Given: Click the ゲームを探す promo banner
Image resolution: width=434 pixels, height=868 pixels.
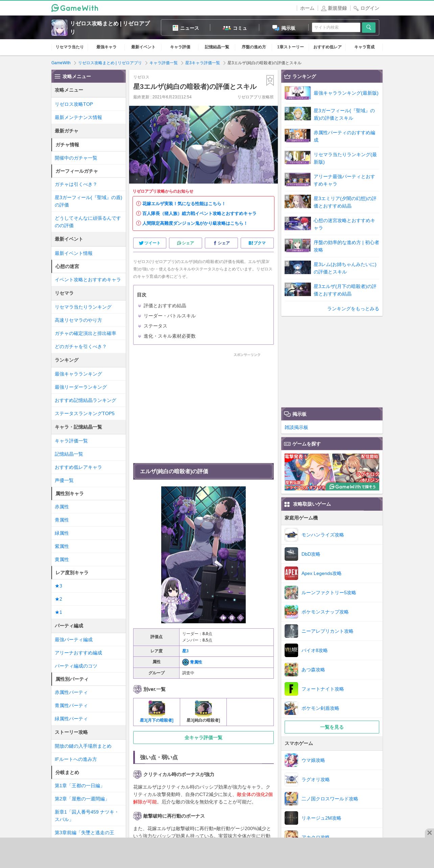Looking at the screenshot, I should (x=332, y=472).
